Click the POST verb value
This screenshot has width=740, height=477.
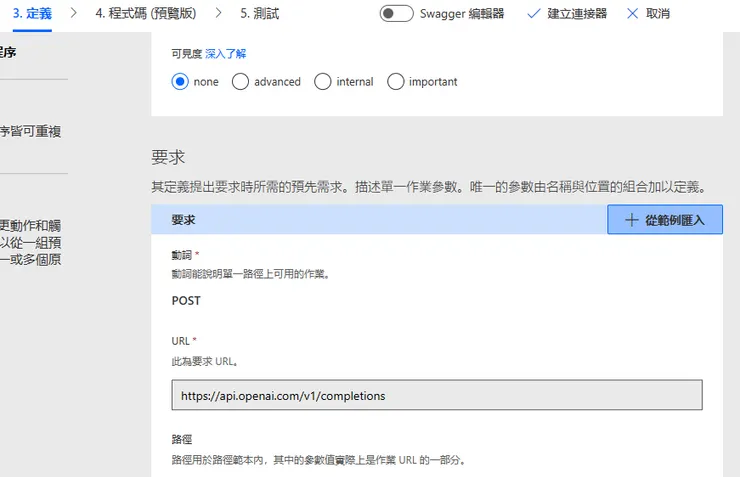186,301
